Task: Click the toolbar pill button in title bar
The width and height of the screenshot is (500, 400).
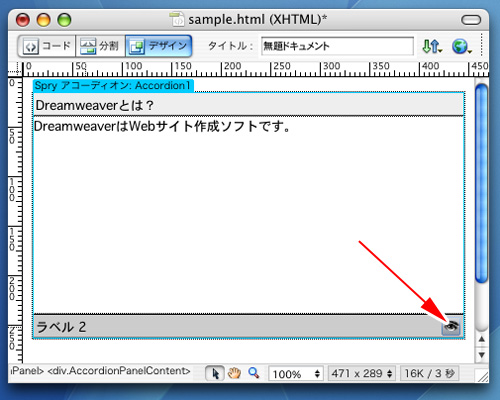Action: pos(471,20)
